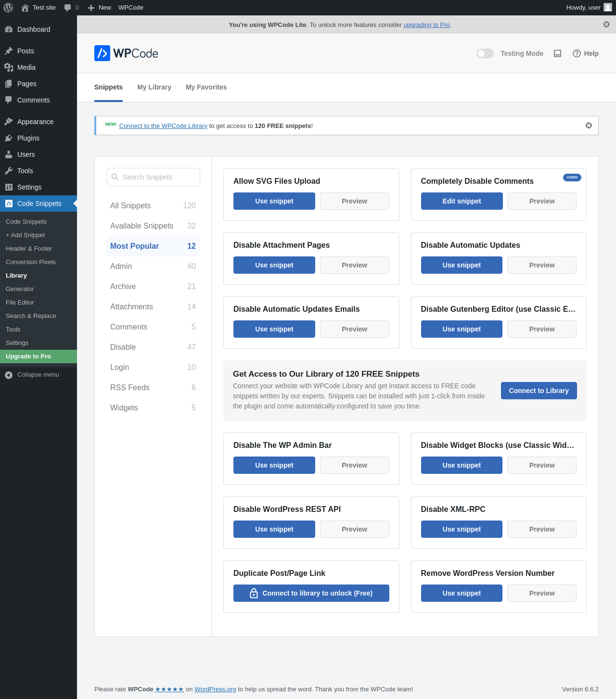Click Edit snippet for Completely Disable Comments
The image size is (616, 699).
pos(462,201)
